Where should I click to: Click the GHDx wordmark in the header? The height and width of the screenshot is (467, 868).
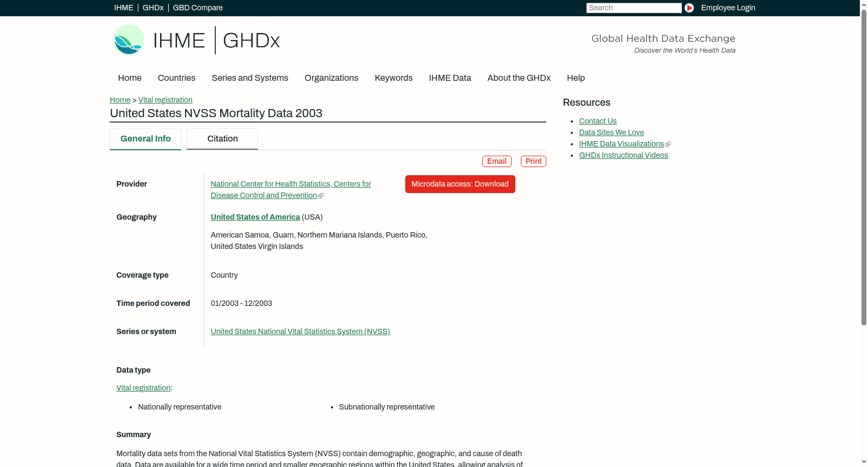(x=251, y=40)
